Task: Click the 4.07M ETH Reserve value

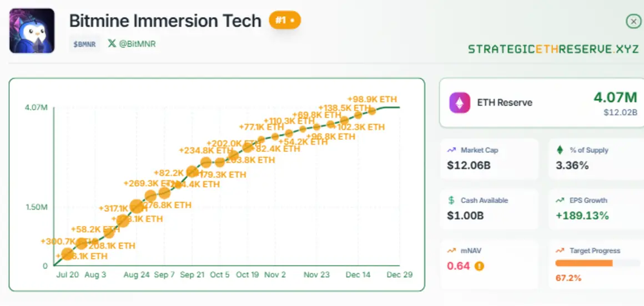Action: pos(615,98)
